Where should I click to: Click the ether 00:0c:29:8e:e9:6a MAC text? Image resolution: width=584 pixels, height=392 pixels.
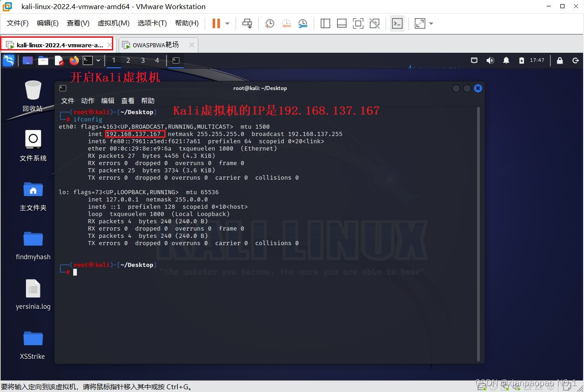[x=130, y=149]
